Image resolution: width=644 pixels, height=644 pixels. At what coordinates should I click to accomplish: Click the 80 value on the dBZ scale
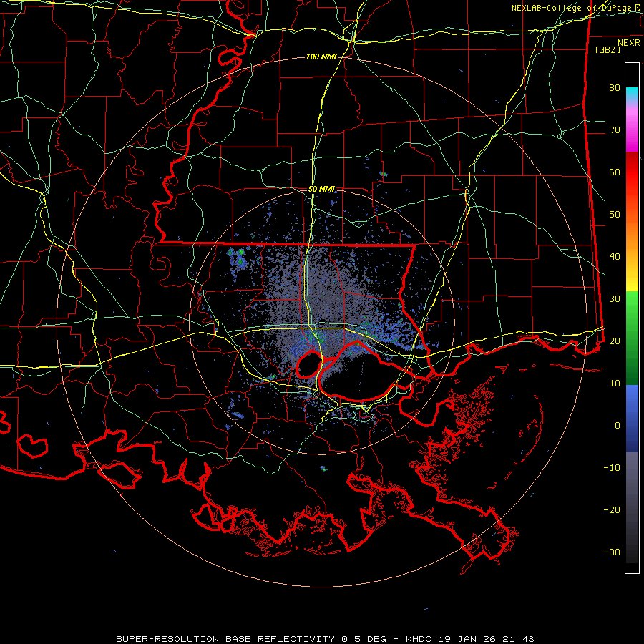[615, 88]
